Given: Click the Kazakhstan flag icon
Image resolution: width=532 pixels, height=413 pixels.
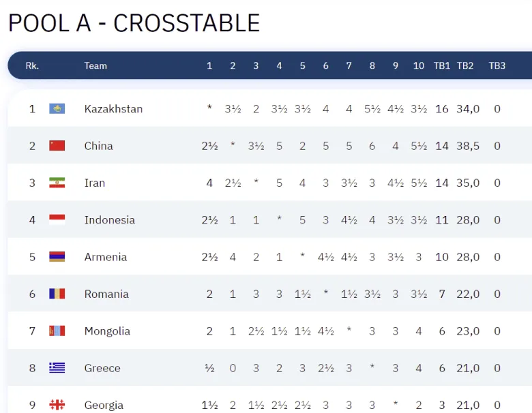Looking at the screenshot, I should click(x=57, y=109).
